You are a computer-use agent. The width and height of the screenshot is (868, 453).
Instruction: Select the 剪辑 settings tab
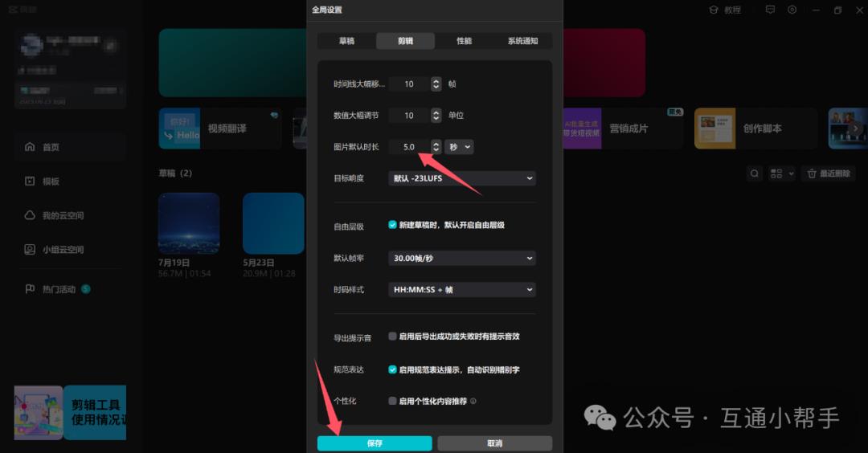click(x=405, y=41)
